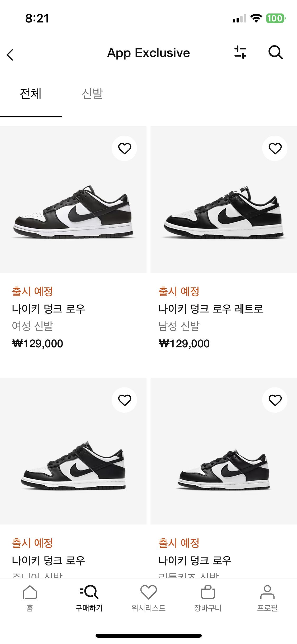Open the bottom-right kids Dunk Low image
The width and height of the screenshot is (297, 644).
click(x=224, y=465)
